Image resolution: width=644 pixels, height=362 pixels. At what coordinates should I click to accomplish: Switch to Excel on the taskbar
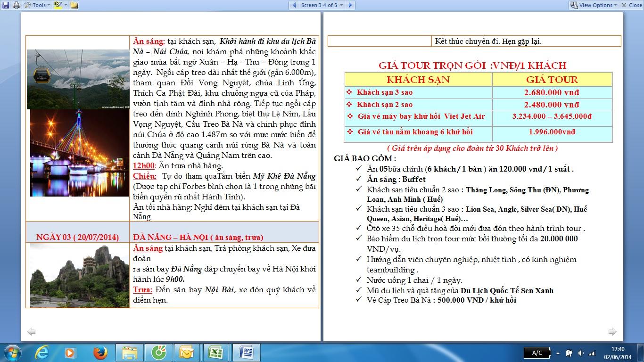click(x=216, y=353)
